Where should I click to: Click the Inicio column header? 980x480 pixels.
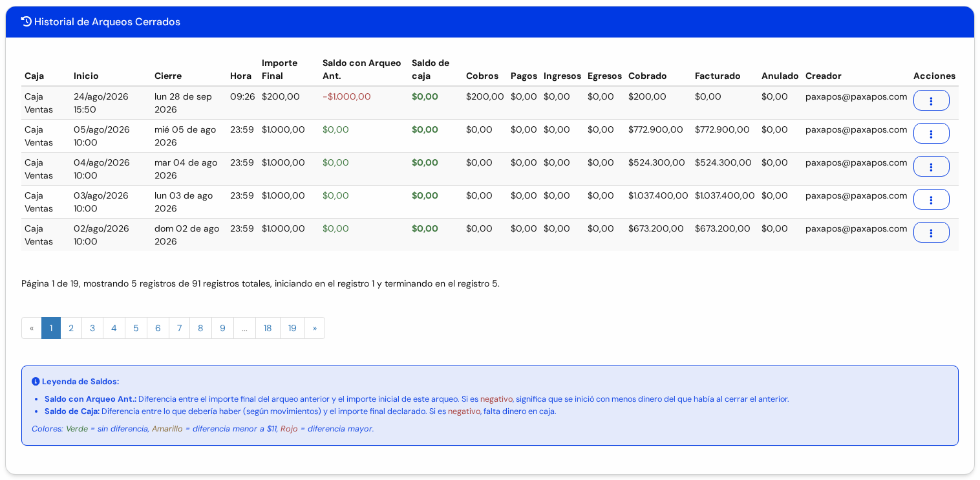tap(86, 76)
